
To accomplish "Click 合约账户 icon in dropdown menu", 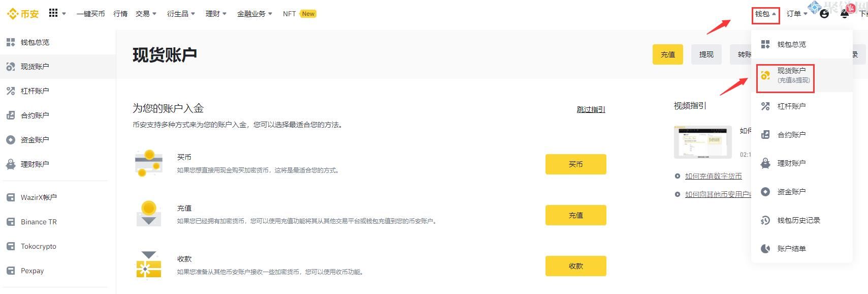I will tap(765, 135).
